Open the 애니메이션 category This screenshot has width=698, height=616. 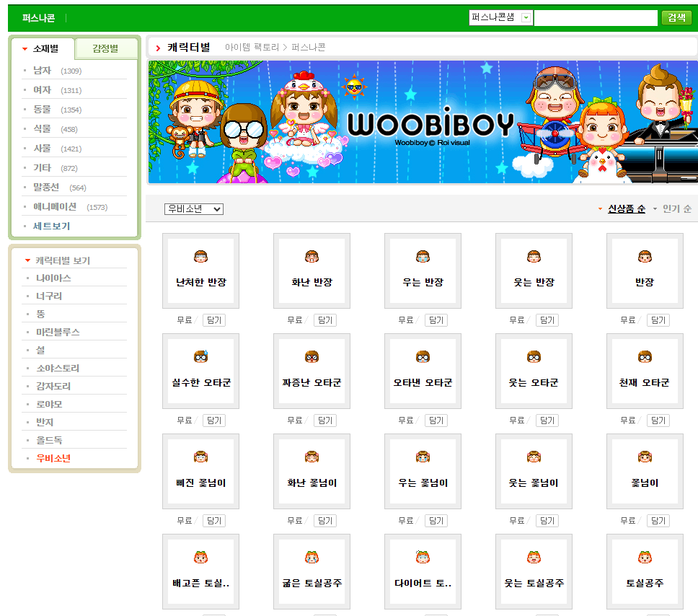55,207
